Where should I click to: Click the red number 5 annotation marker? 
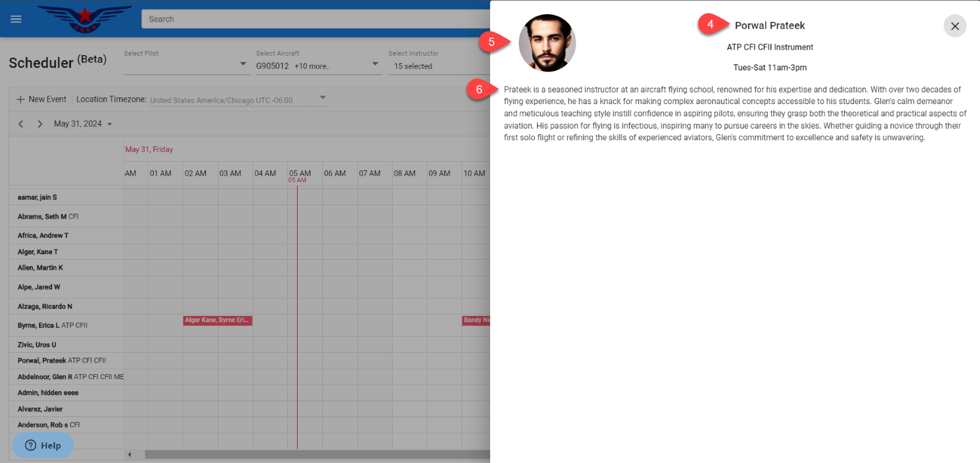(x=491, y=42)
